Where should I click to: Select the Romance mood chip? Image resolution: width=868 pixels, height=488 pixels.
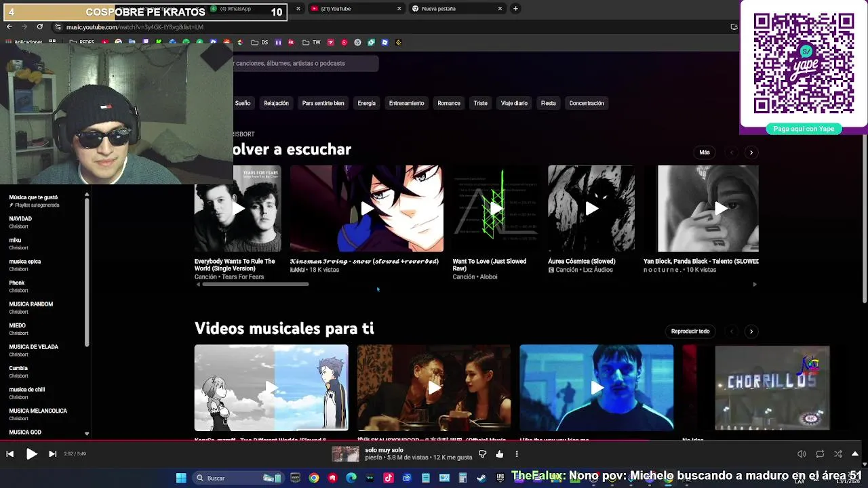[449, 103]
